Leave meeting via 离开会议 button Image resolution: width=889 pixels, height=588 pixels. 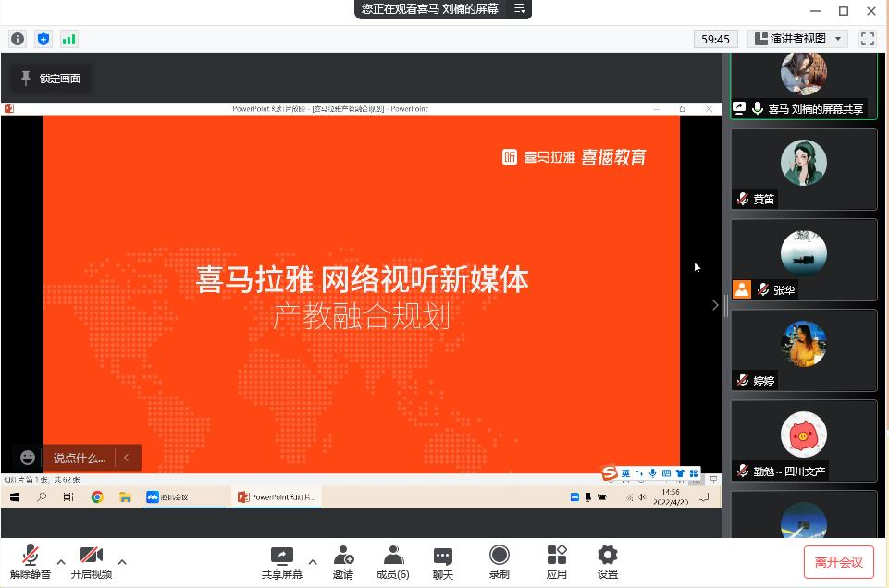click(838, 562)
